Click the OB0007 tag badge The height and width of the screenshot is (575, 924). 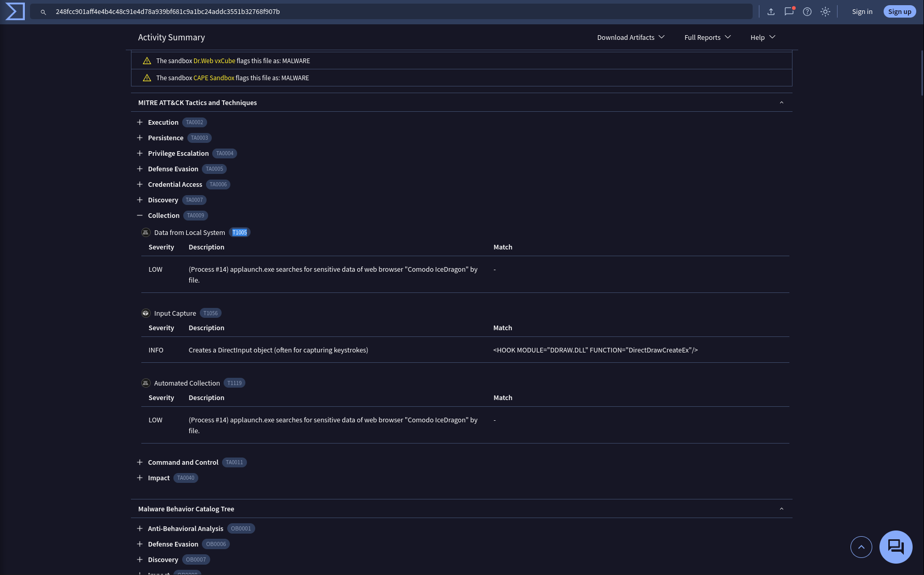coord(196,559)
